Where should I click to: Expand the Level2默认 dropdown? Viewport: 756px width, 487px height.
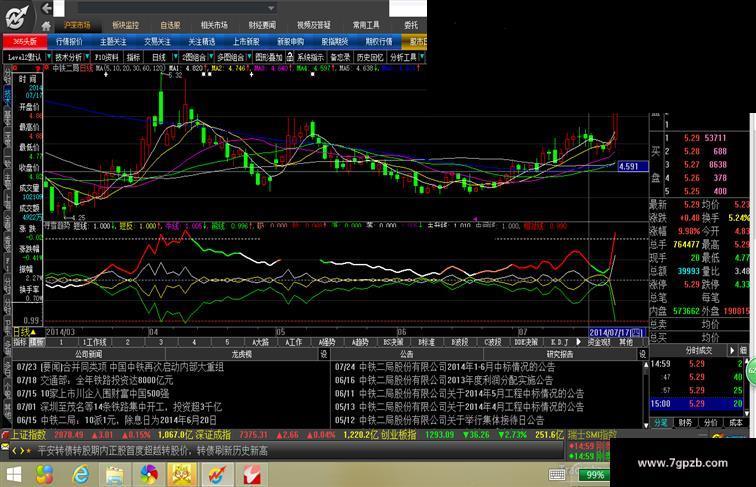26,58
